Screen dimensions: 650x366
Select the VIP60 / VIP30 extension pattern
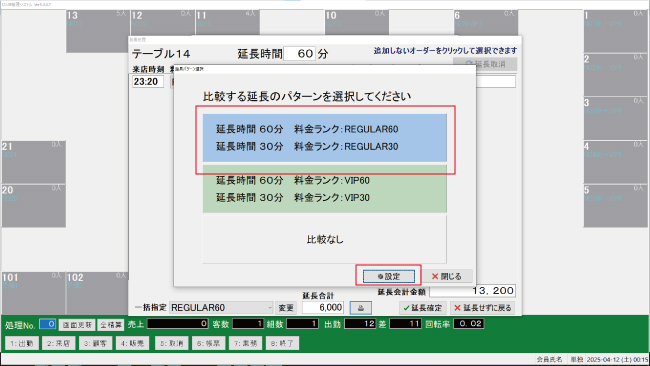pos(325,189)
